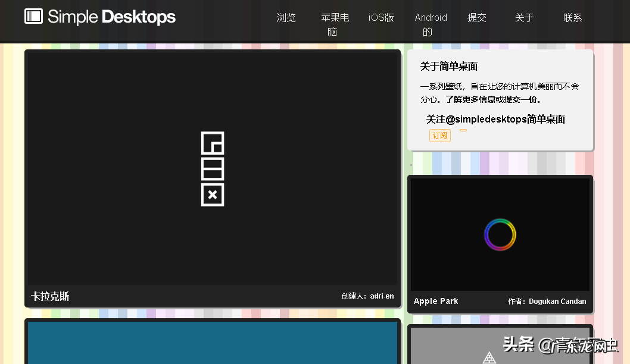Click author Dogukan Candan link

click(557, 301)
